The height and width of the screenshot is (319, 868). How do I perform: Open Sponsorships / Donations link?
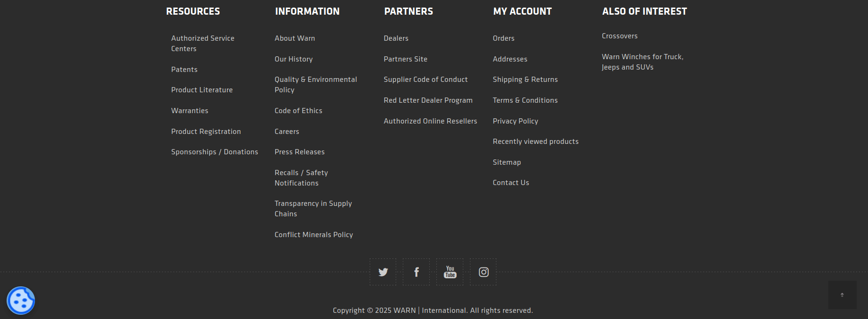pos(214,152)
